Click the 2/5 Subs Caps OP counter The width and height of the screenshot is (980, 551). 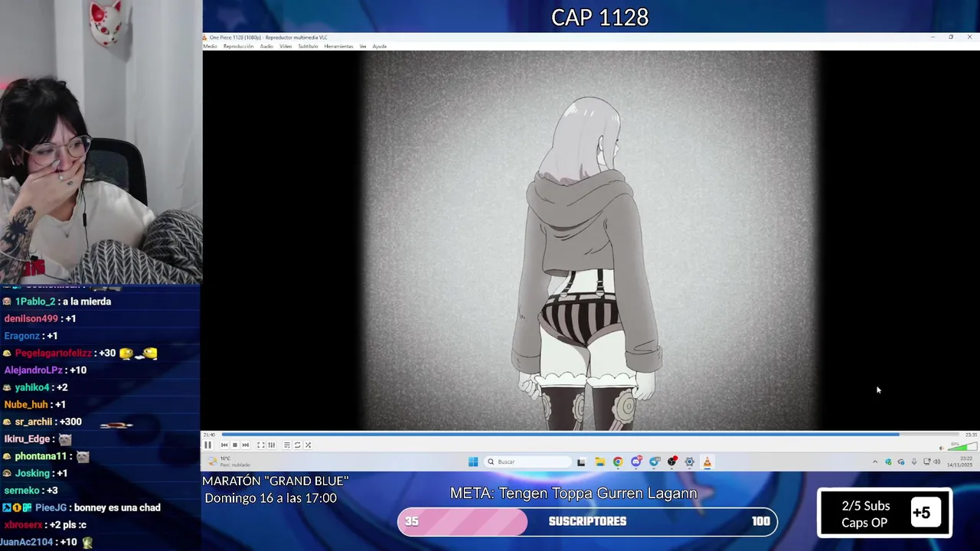pyautogui.click(x=884, y=514)
